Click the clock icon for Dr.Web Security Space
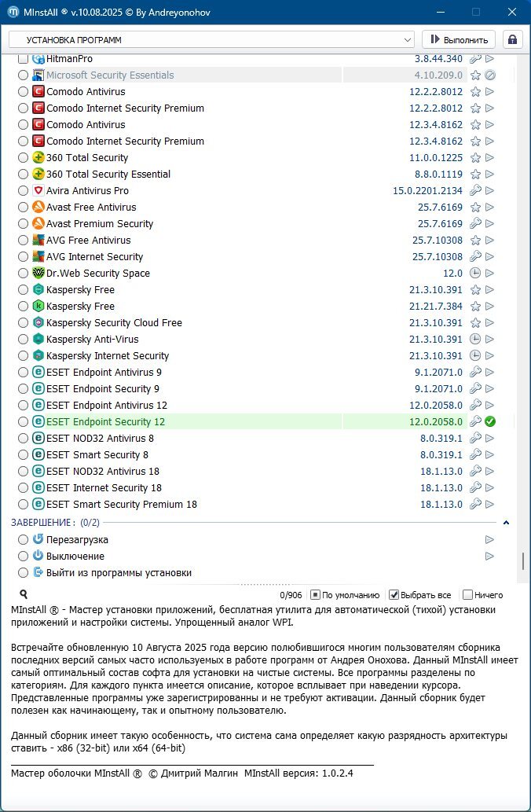 [x=475, y=273]
